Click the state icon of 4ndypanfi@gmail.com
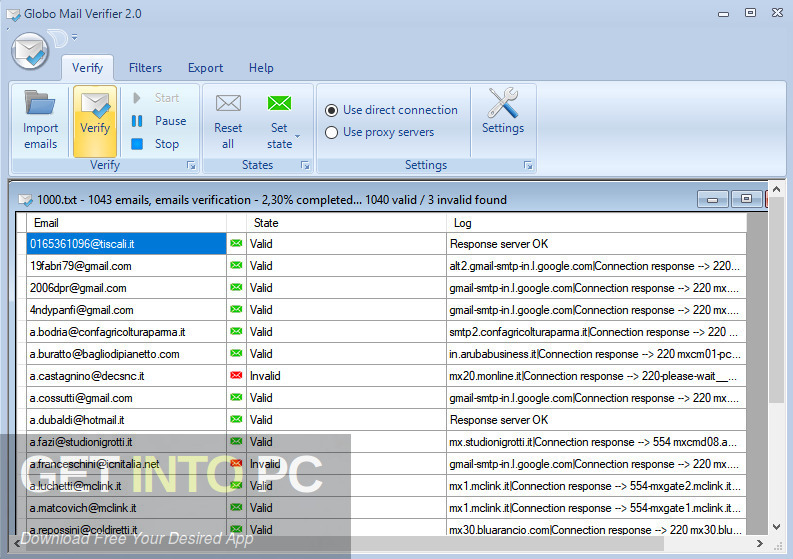This screenshot has width=793, height=559. [236, 309]
